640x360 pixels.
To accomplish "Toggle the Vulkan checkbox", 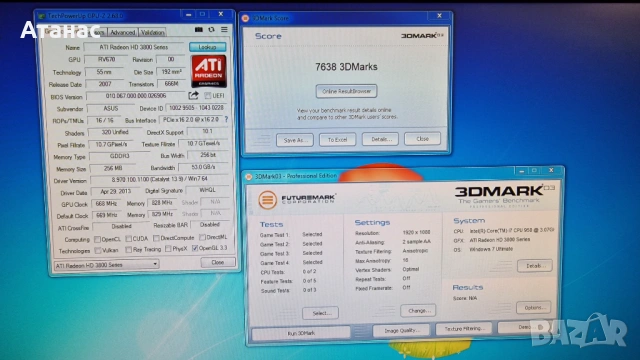I will coord(98,250).
